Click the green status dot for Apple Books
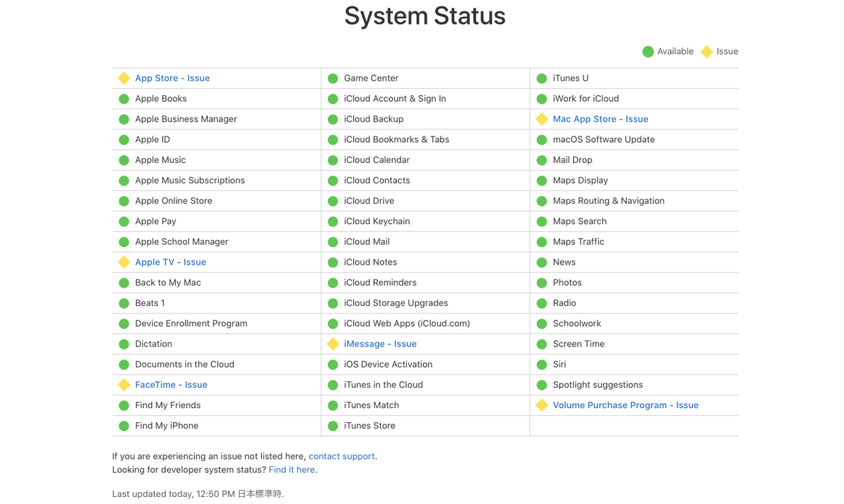This screenshot has width=844, height=504. point(124,99)
